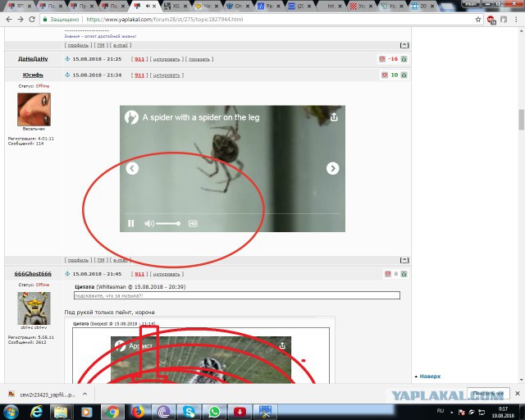Upvote the Юсифь post rated 10
Image resolution: width=525 pixels, height=420 pixels.
tap(404, 75)
